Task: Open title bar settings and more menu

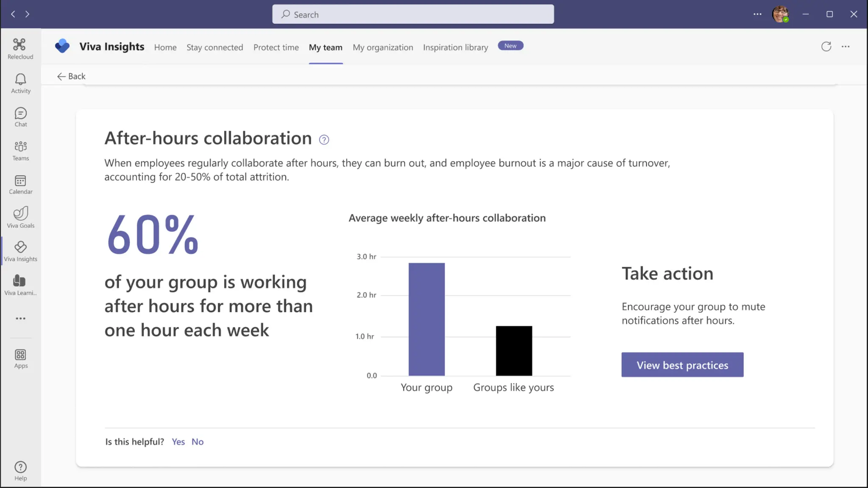Action: (757, 14)
